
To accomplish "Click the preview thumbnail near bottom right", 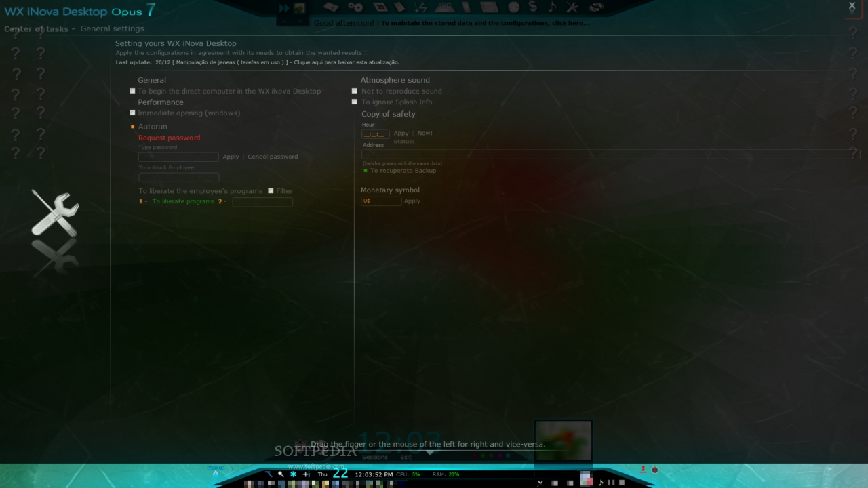I will [x=564, y=441].
